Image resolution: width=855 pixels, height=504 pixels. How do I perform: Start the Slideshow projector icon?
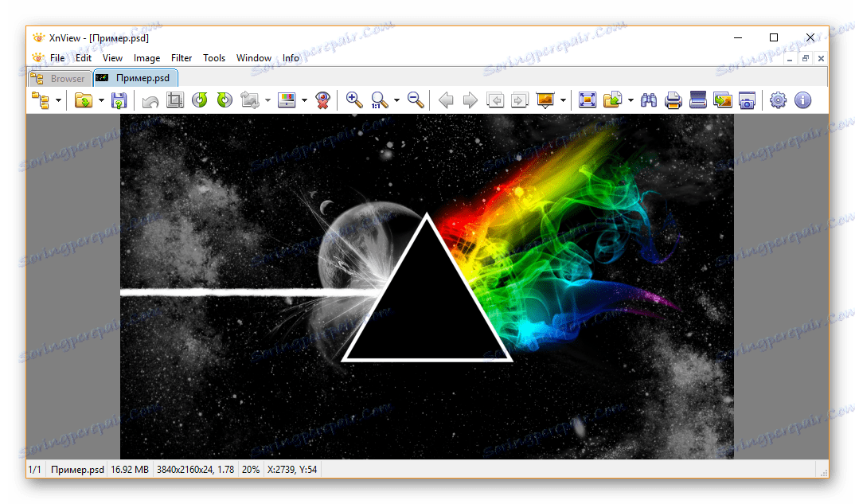pyautogui.click(x=545, y=100)
